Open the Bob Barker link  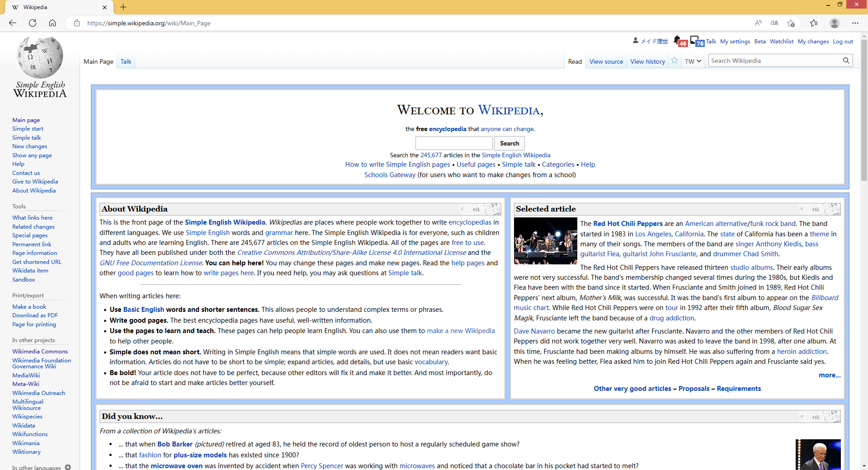pos(175,444)
